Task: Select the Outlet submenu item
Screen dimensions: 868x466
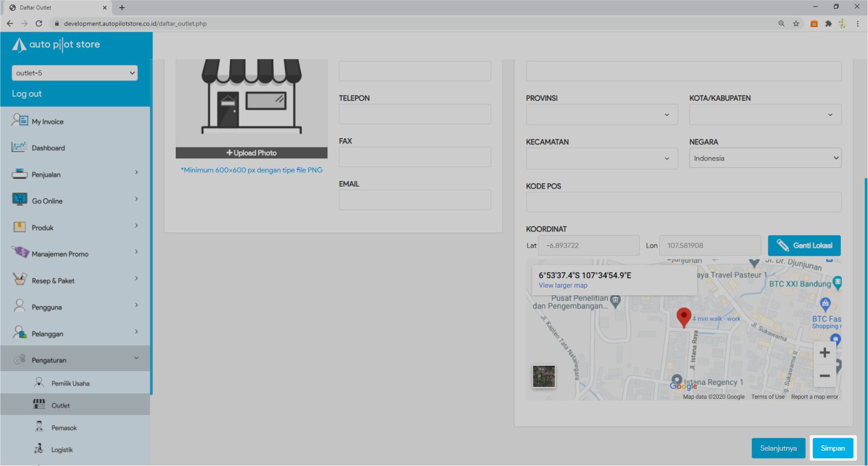Action: (60, 405)
